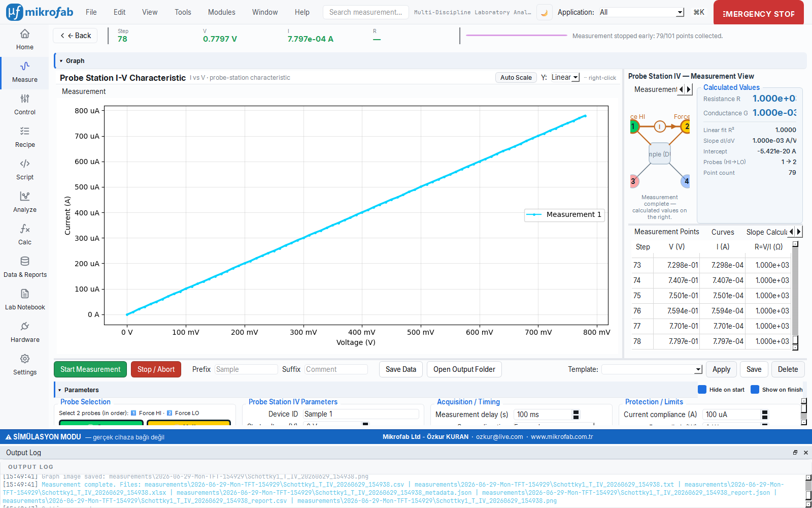Viewport: 812px width, 508px height.
Task: Open the Script editor icon
Action: click(x=25, y=164)
